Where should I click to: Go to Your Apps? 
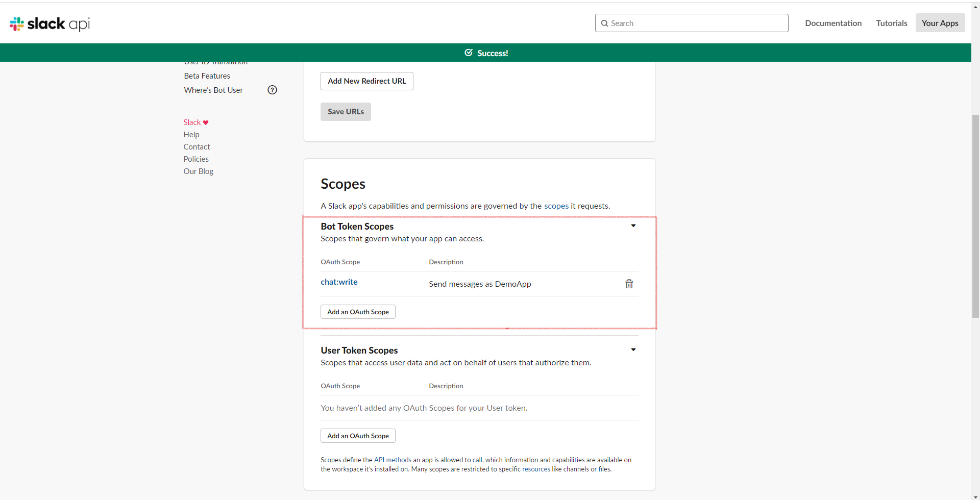pos(940,23)
